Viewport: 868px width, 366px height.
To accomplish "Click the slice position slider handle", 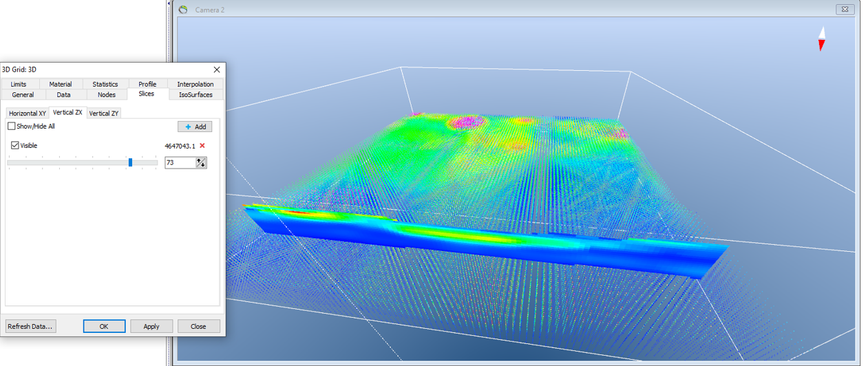I will coord(130,162).
